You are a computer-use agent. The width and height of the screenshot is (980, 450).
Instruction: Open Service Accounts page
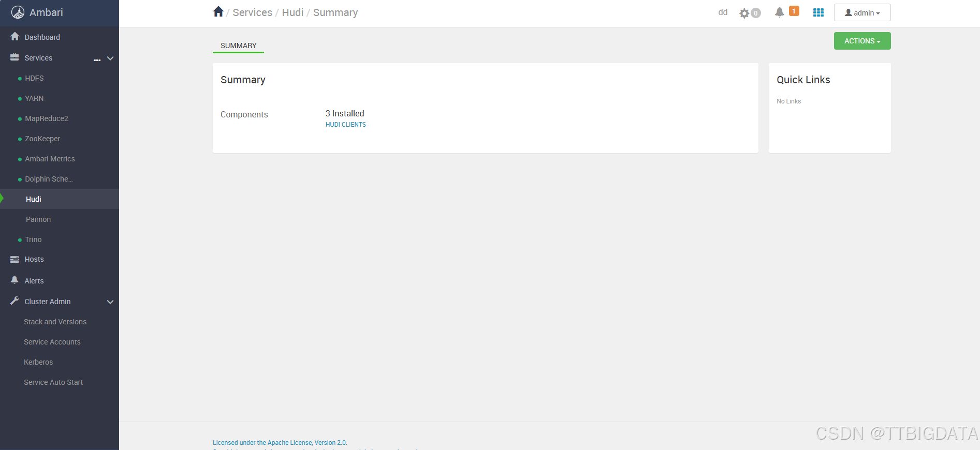tap(52, 342)
